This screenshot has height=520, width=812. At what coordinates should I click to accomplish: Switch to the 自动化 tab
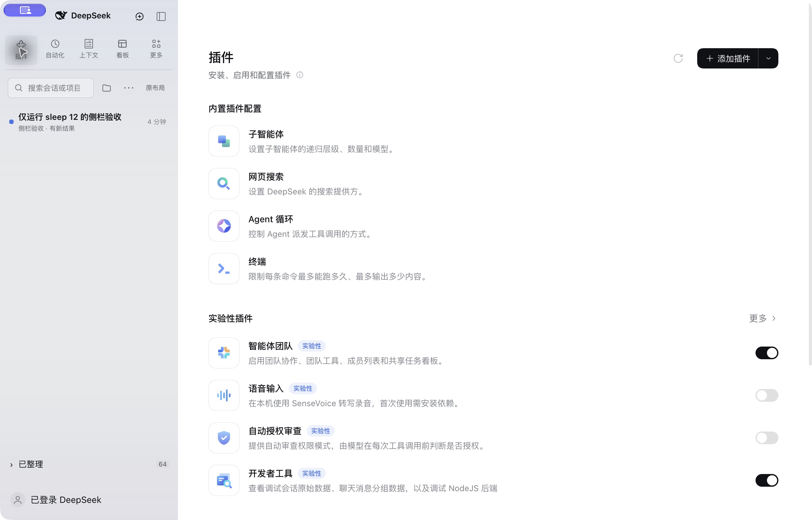click(x=55, y=49)
